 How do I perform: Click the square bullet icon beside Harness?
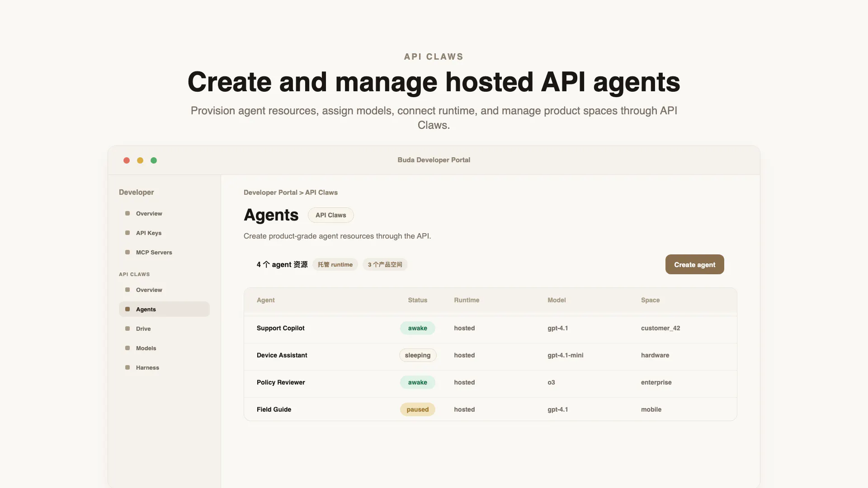pos(127,367)
